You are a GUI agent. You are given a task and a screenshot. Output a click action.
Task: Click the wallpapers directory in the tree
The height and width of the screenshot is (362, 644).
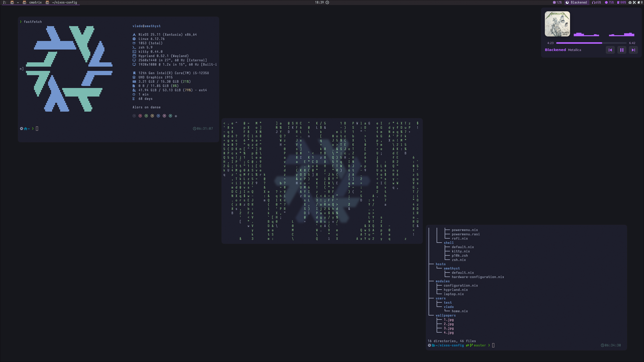click(446, 315)
